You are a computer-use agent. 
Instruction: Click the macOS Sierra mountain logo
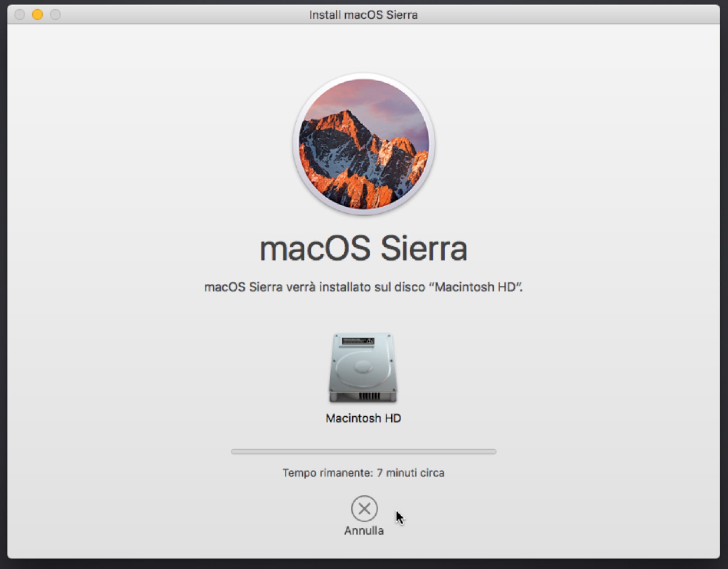coord(364,144)
